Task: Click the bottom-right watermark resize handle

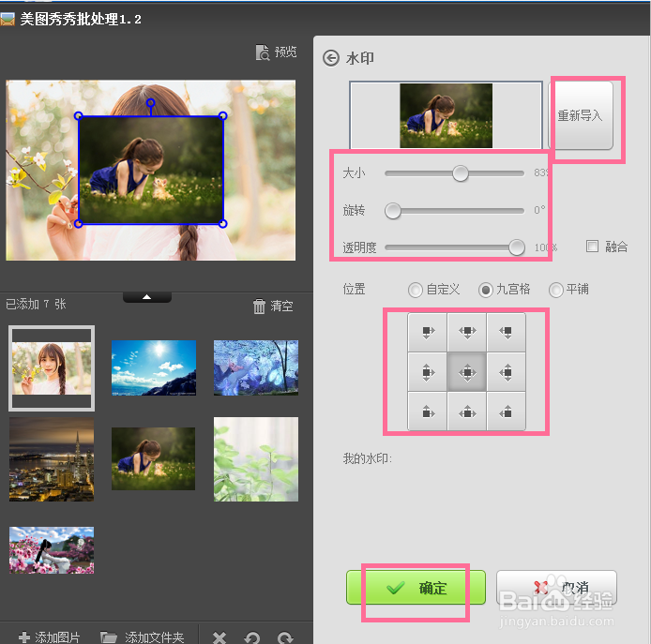Action: coord(223,224)
